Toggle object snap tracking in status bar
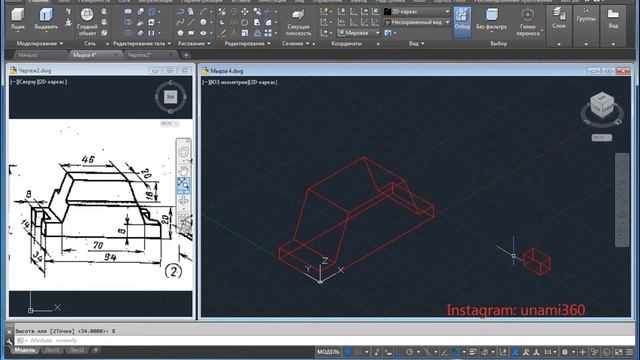Screen dimensions: 640x360 [x=445, y=352]
